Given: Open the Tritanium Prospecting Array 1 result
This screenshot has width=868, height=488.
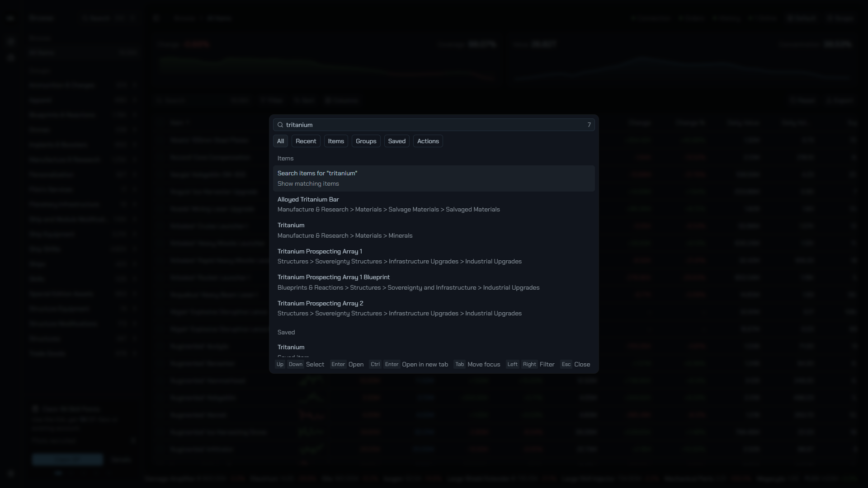Looking at the screenshot, I should click(434, 256).
